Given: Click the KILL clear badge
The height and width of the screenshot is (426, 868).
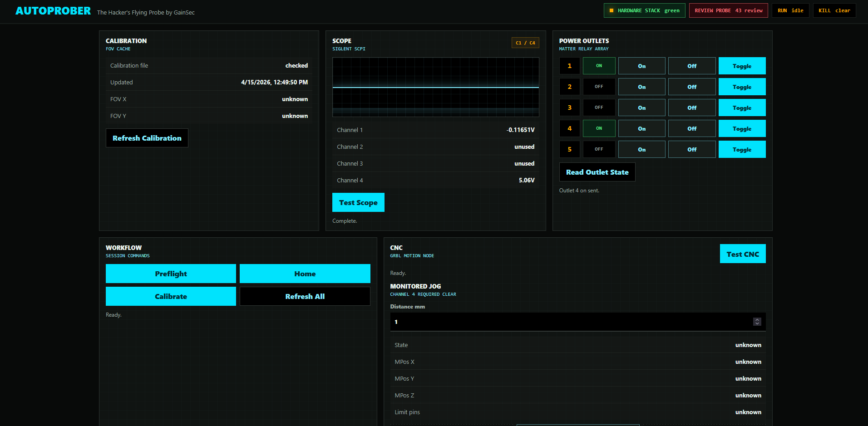Looking at the screenshot, I should pyautogui.click(x=834, y=10).
